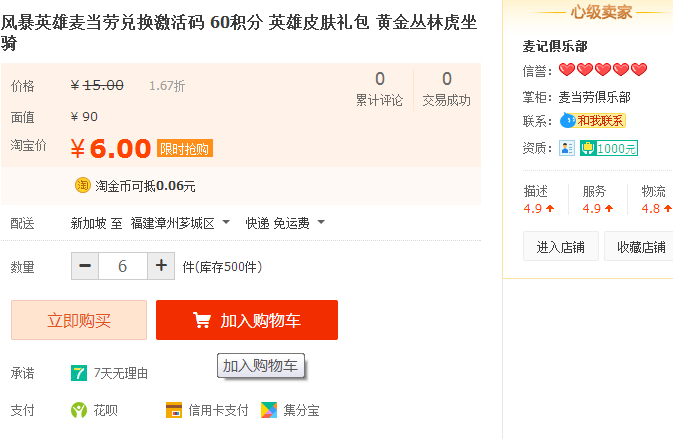
Task: Click the seller's red hearts credit rating
Action: pyautogui.click(x=603, y=70)
